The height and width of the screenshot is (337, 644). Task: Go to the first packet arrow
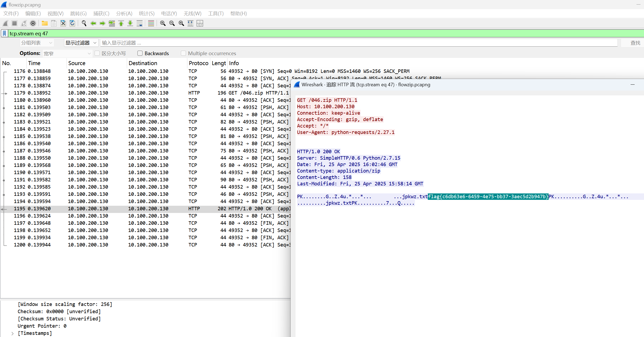pyautogui.click(x=121, y=24)
